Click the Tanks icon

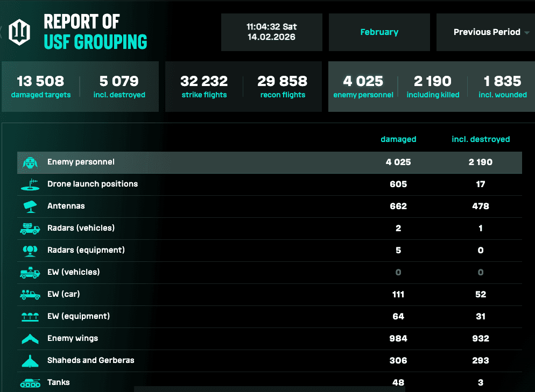pyautogui.click(x=30, y=383)
